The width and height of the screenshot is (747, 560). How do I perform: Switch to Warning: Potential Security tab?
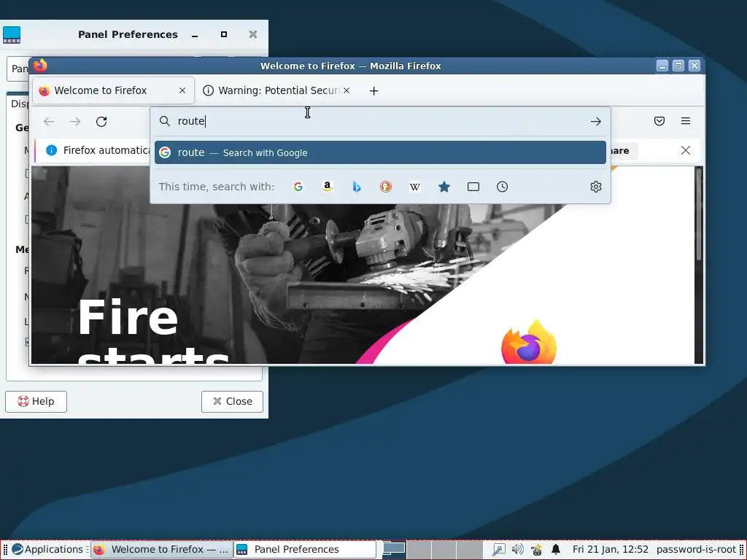(x=276, y=90)
